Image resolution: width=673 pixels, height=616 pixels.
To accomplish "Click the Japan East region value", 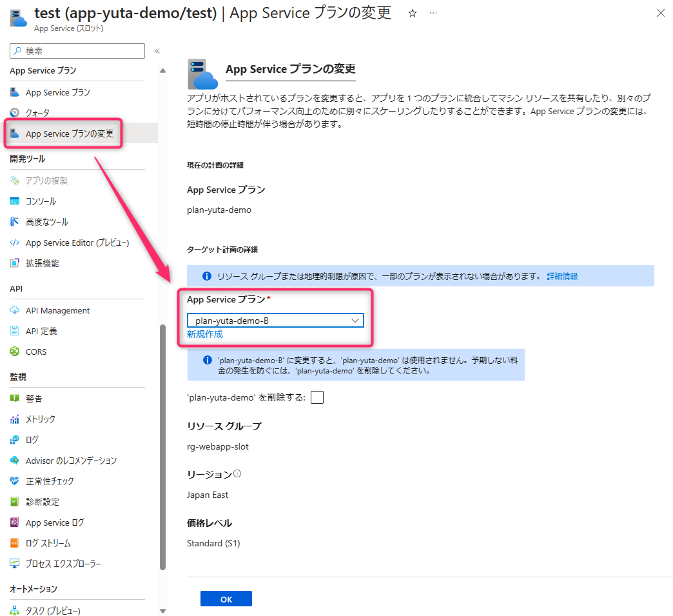I will coord(208,495).
